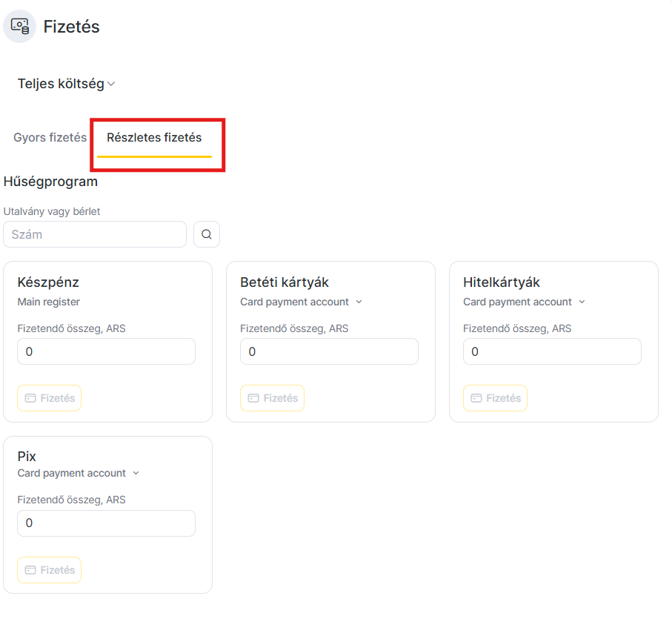
Task: Click card icon in Készpénz Fizetés button
Action: pos(30,398)
